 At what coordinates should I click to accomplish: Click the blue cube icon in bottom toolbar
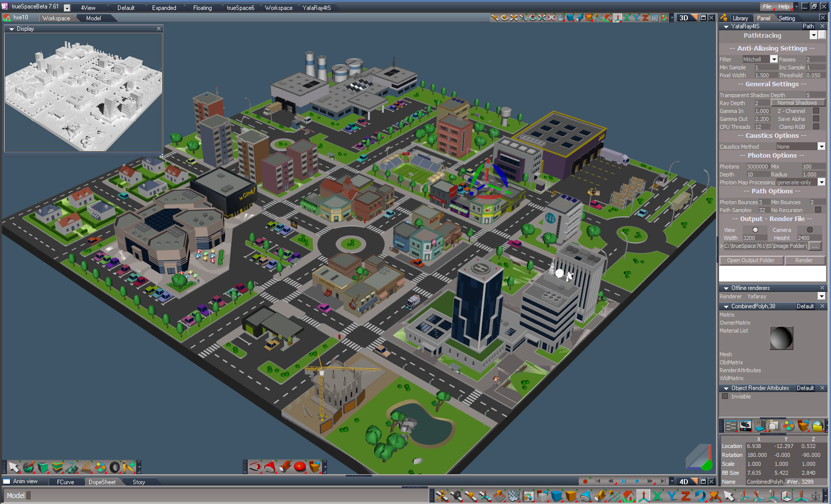tap(557, 496)
